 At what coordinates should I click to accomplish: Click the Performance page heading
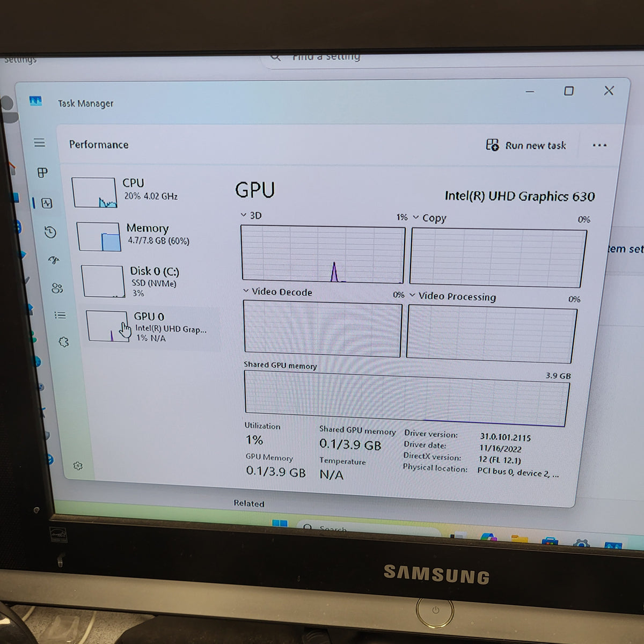point(99,144)
